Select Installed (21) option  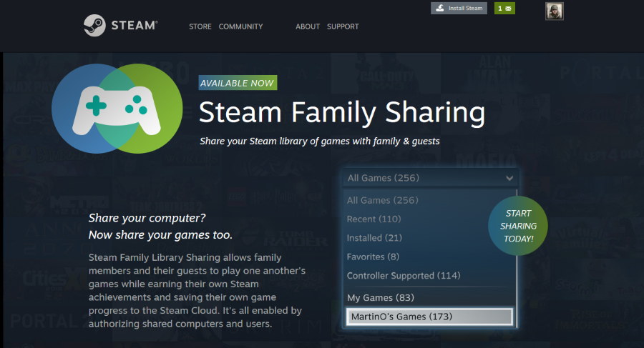tap(374, 238)
